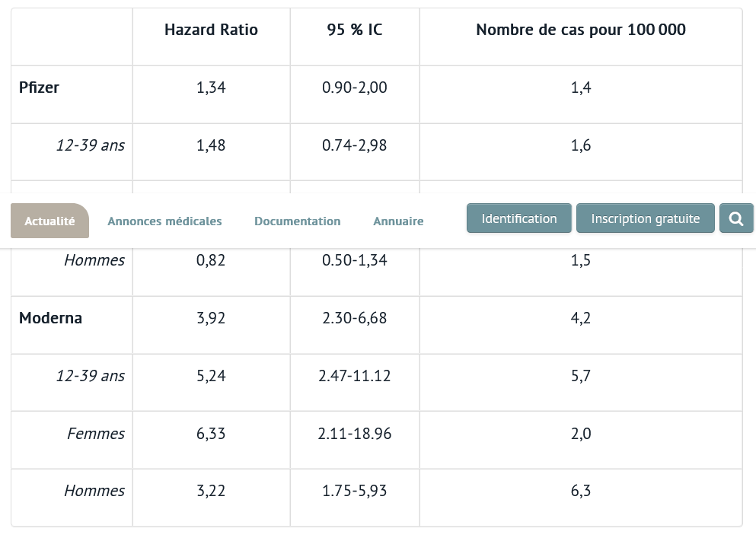756x541 pixels.
Task: Click the search magnifier icon
Action: (735, 219)
